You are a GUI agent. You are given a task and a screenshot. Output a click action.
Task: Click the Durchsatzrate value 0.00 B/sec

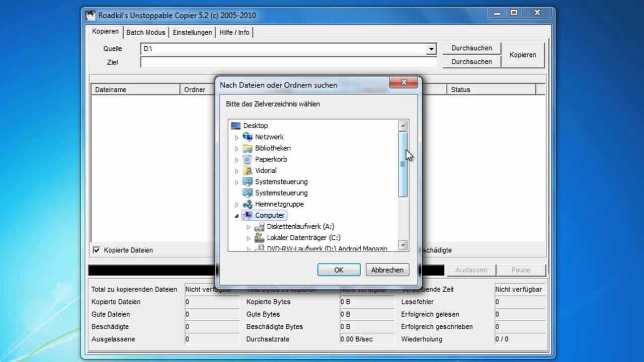pyautogui.click(x=358, y=339)
